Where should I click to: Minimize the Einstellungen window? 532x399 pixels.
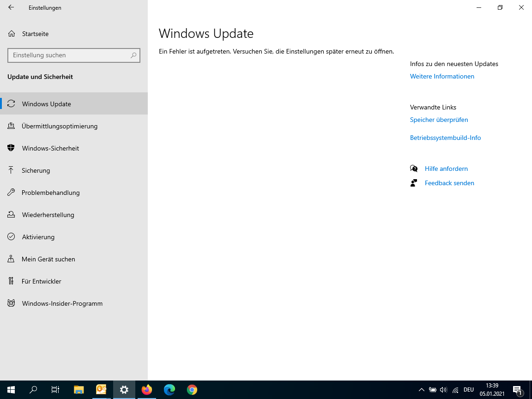click(x=479, y=7)
